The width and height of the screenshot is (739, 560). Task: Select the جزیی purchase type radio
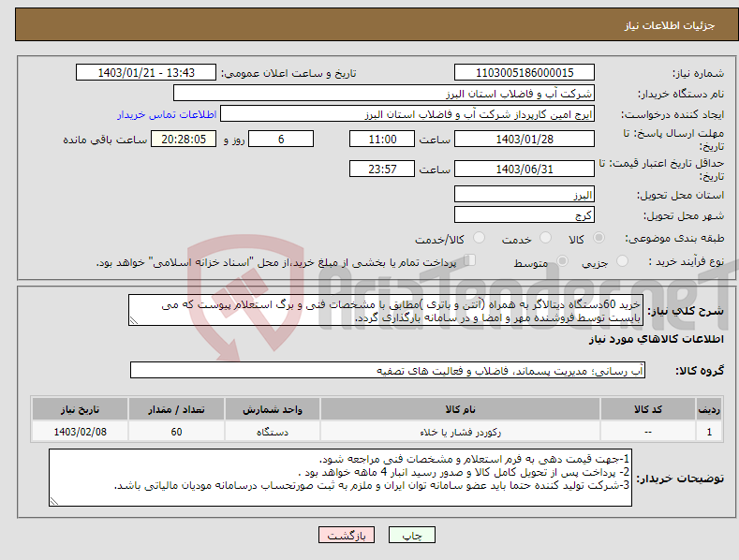pos(622,261)
